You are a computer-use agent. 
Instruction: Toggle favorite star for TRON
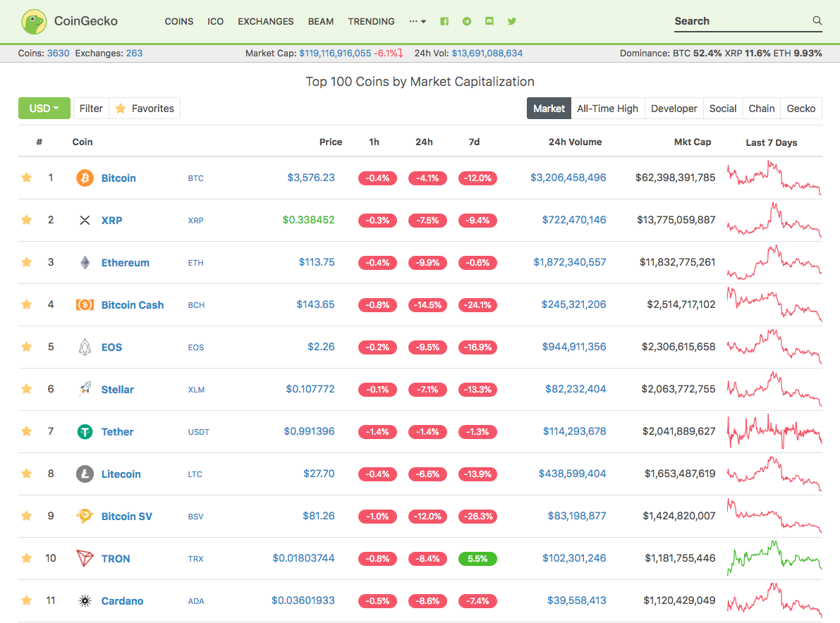tap(26, 557)
